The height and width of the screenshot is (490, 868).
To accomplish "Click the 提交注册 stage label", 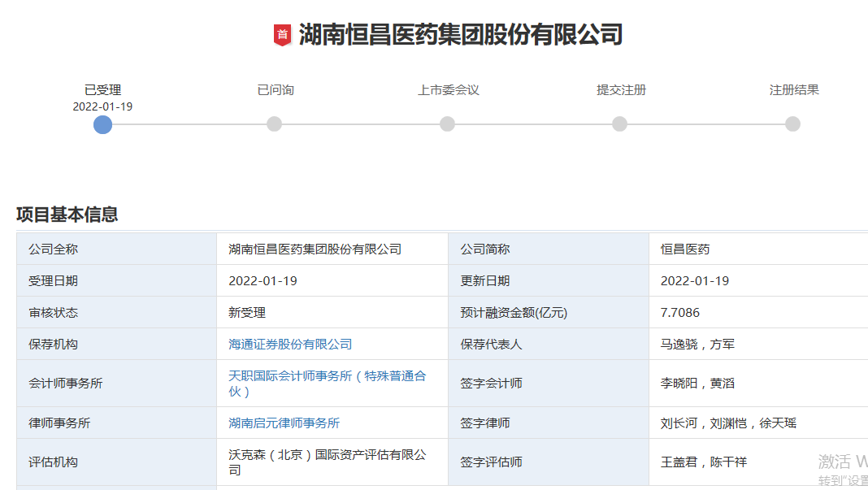I will [621, 89].
